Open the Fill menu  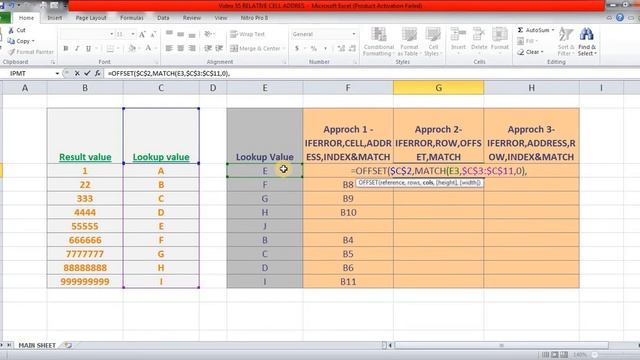click(527, 41)
